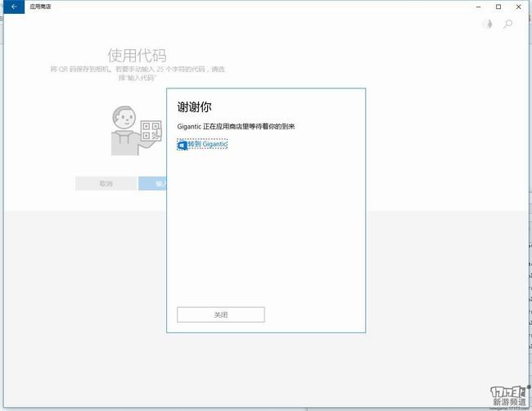
Task: Click the dimmed 取消 button
Action: [x=106, y=183]
